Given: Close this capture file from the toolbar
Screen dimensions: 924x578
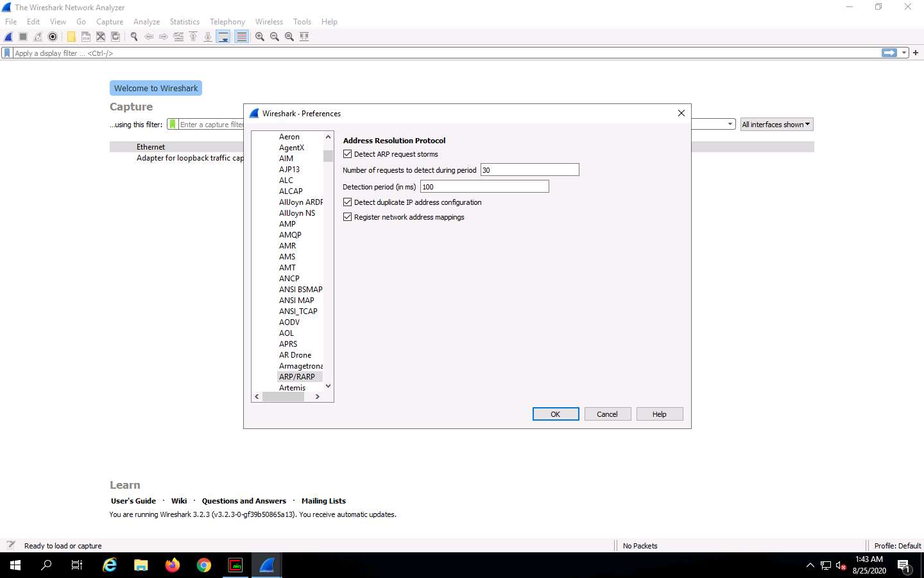Looking at the screenshot, I should pos(101,37).
